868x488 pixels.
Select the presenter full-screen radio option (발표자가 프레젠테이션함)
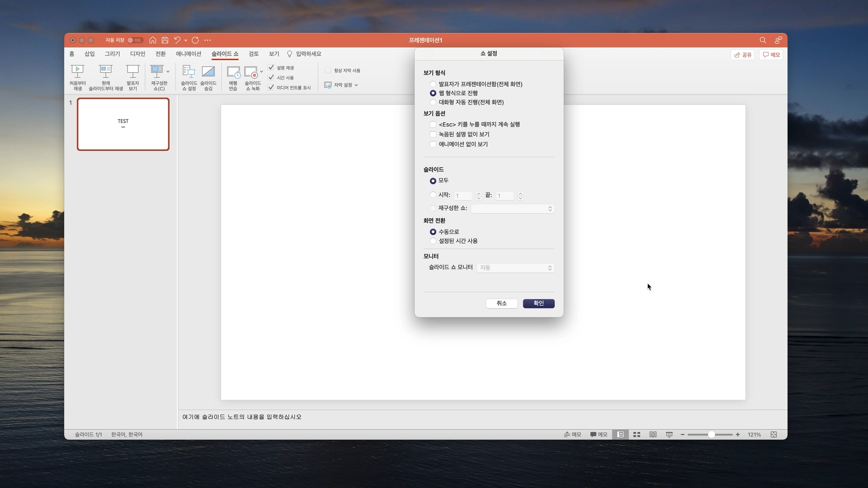433,84
